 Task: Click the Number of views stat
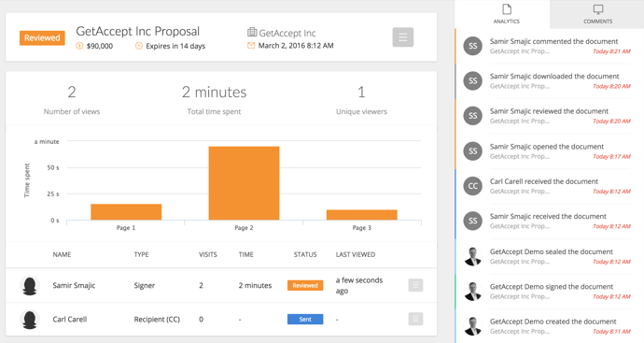pyautogui.click(x=72, y=100)
